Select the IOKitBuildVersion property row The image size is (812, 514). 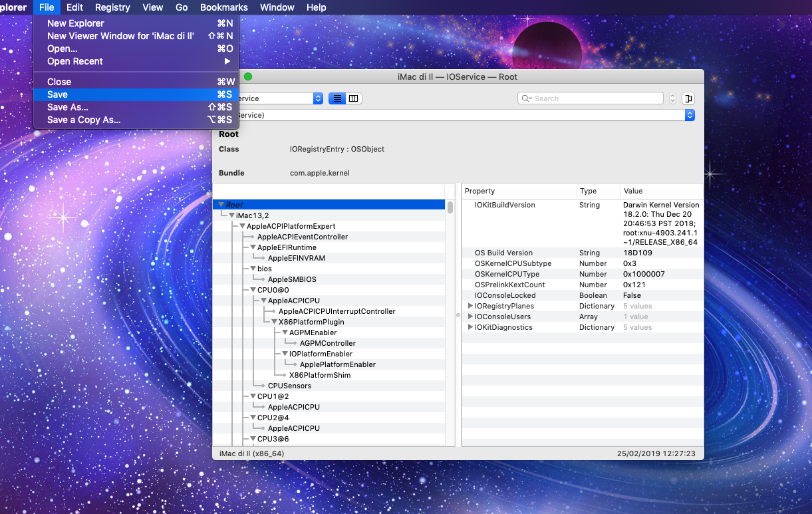coord(583,223)
